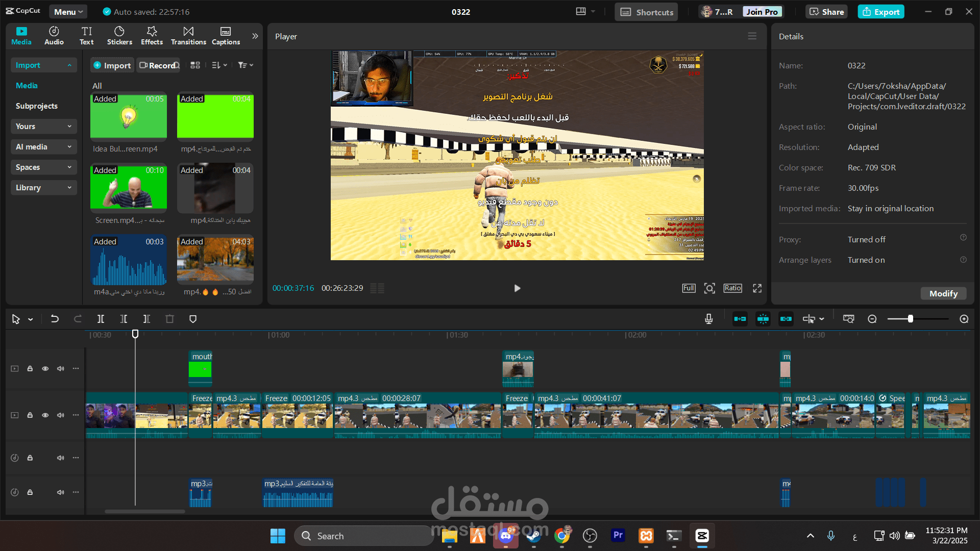The image size is (980, 551).
Task: Click the Join Pro button
Action: [x=762, y=12]
